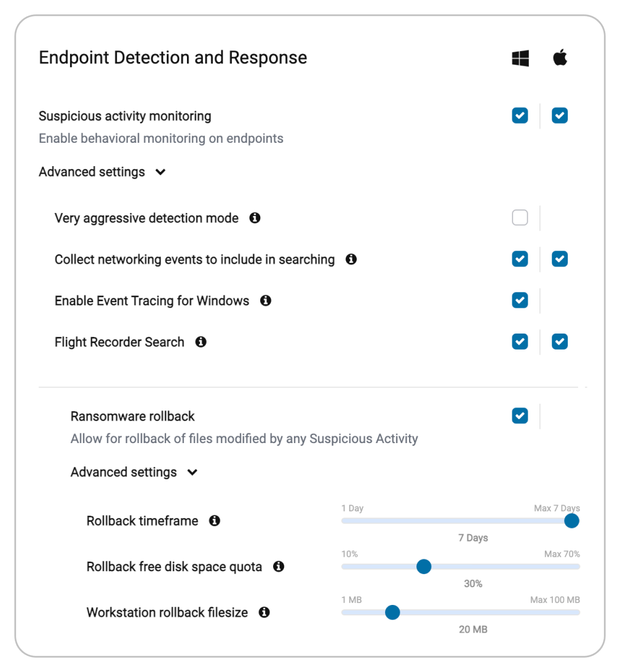Click the Apple logo platform icon
This screenshot has width=620, height=672.
560,57
